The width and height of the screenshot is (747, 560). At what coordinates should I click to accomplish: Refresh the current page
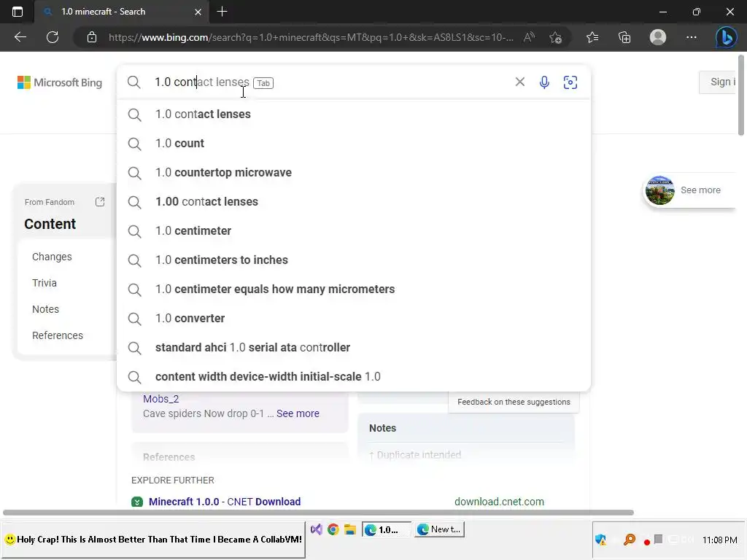(x=53, y=37)
